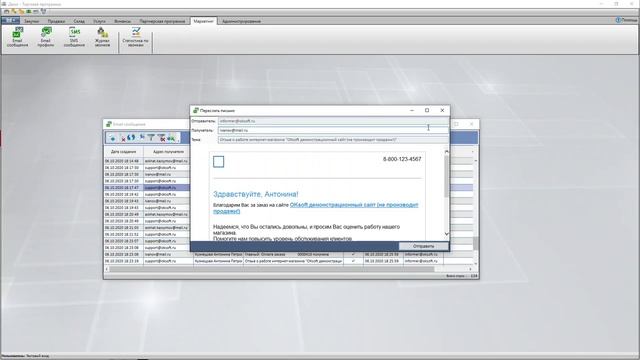This screenshot has width=640, height=360.
Task: Click into the Тема subject field
Action: pos(333,140)
